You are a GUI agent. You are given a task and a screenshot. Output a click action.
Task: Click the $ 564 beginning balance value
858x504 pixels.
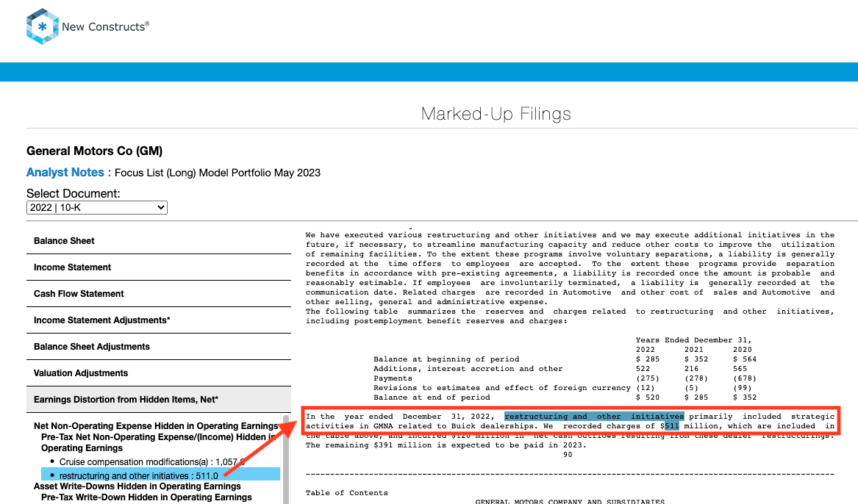coord(745,359)
